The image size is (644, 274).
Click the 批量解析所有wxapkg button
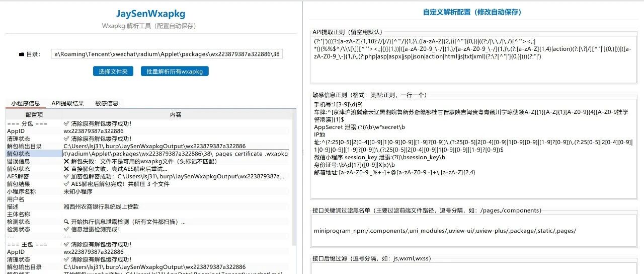coord(175,72)
